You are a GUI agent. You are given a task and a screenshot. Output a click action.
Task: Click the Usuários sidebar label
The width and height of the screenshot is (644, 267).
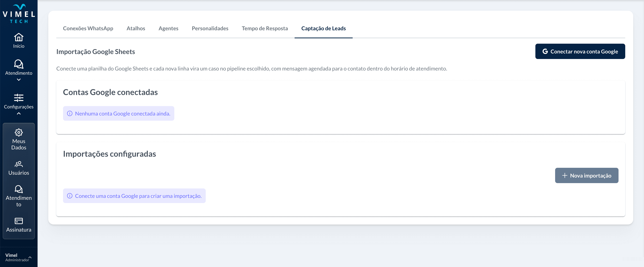click(x=19, y=173)
